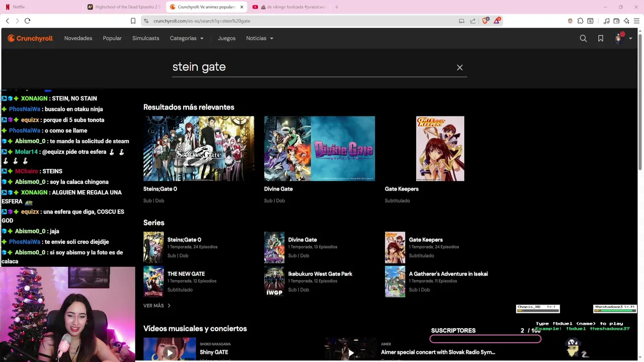Image resolution: width=644 pixels, height=362 pixels.
Task: Open Juegos in the Crunchyroll nav
Action: [226, 38]
